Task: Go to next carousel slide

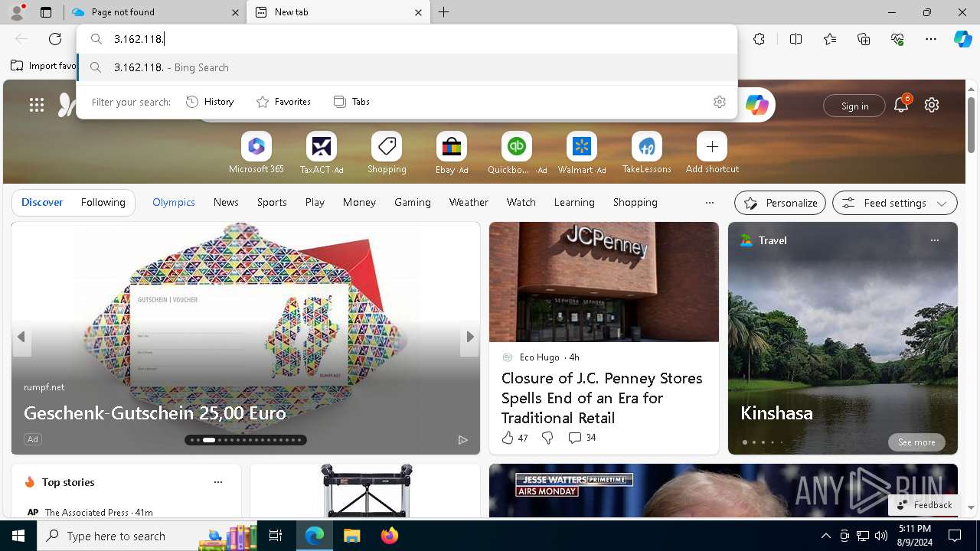Action: pos(470,337)
